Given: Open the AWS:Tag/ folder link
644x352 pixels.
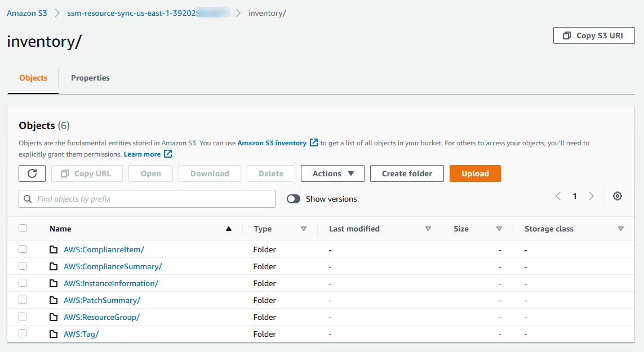Looking at the screenshot, I should point(81,333).
